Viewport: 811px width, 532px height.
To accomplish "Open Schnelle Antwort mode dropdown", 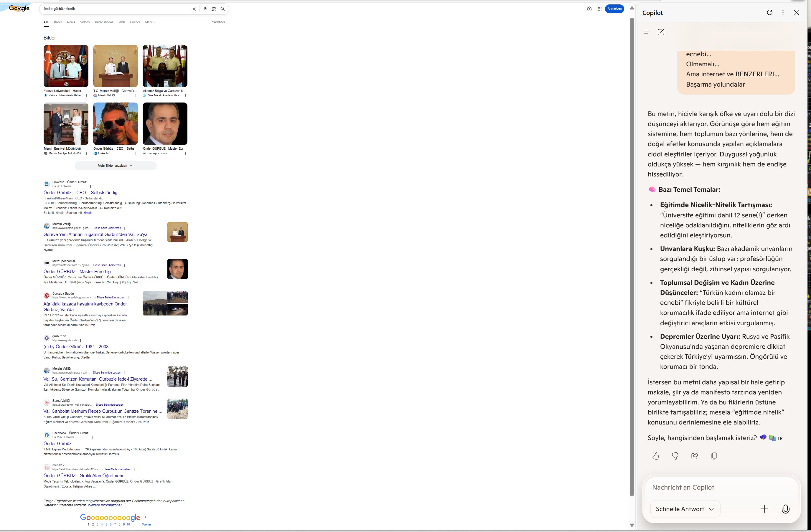I will click(x=685, y=509).
